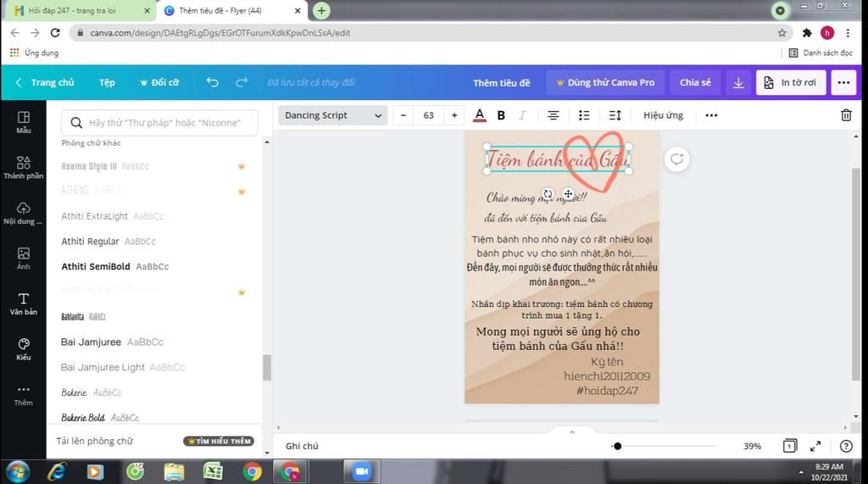The height and width of the screenshot is (484, 868).
Task: Click the comment refresh bubble beside the page
Action: coord(676,159)
